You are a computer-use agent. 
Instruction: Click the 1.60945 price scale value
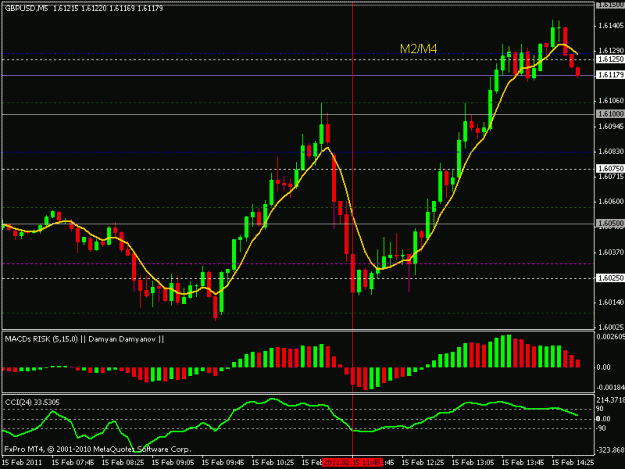611,127
